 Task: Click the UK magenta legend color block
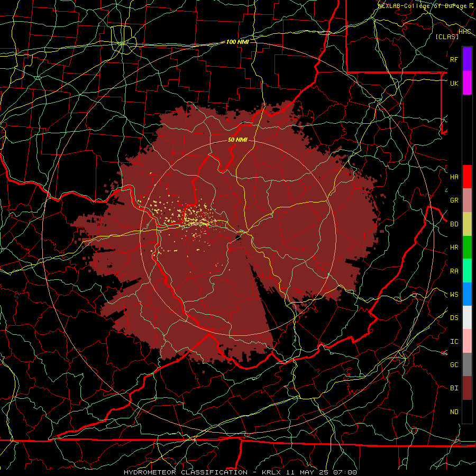(x=467, y=83)
